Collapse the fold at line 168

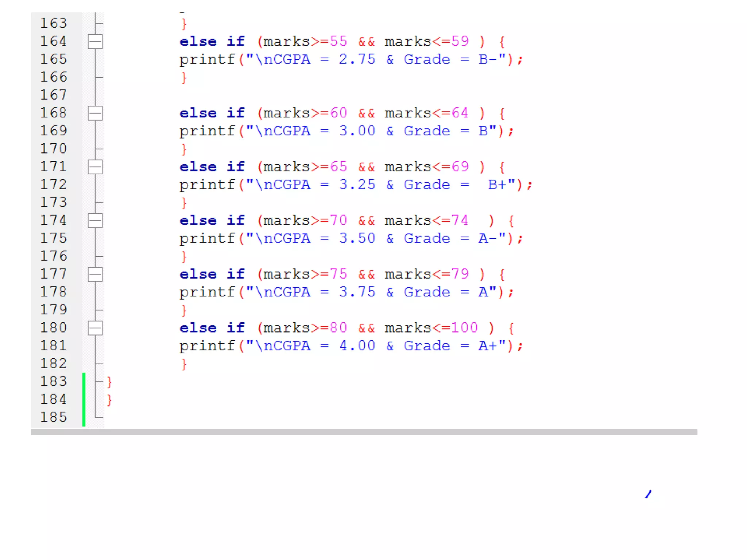pyautogui.click(x=95, y=113)
